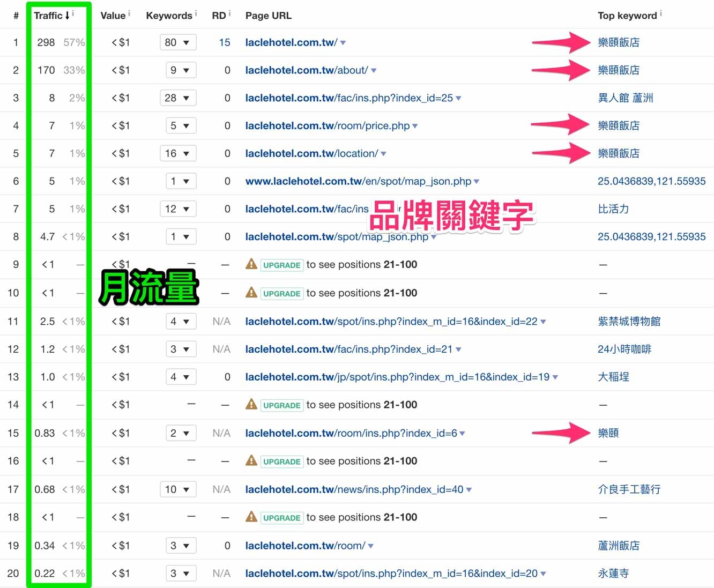Screen dimensions: 714x588
Task: Click the warning icon in row 10
Action: tap(251, 292)
